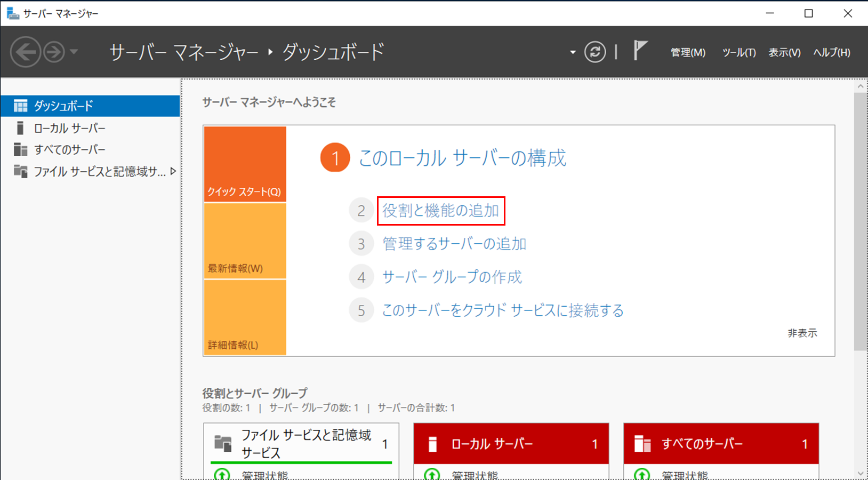The image size is (868, 480).
Task: Open the red すべてのサーバー tile header
Action: pos(721,444)
